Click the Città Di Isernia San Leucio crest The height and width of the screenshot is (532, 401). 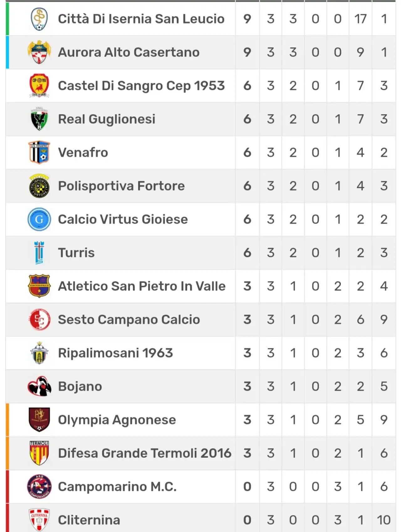pyautogui.click(x=39, y=19)
